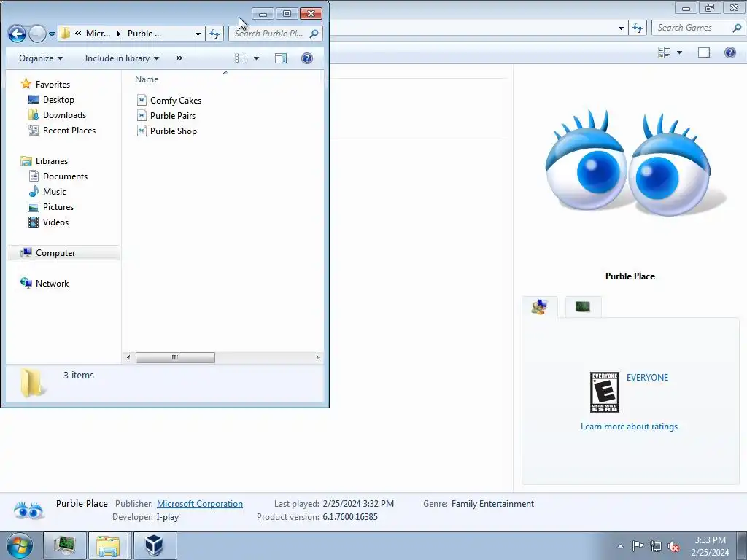The image size is (747, 560).
Task: Select Libraries in navigation pane
Action: [x=52, y=161]
